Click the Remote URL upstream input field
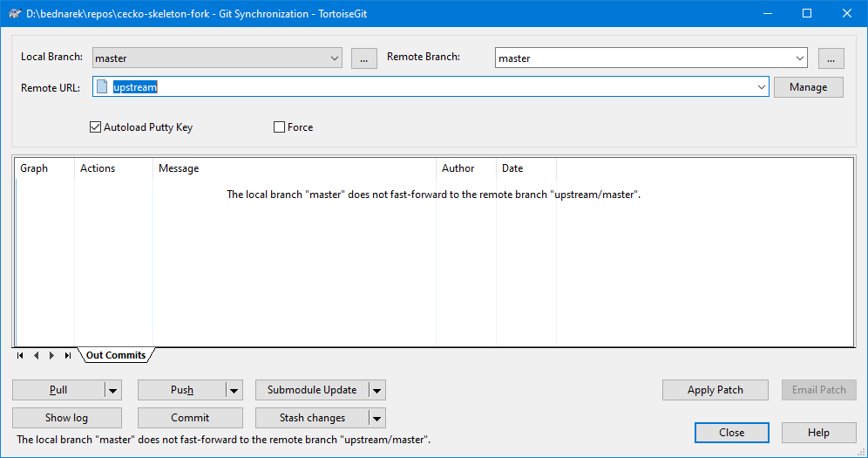868x458 pixels. point(431,87)
